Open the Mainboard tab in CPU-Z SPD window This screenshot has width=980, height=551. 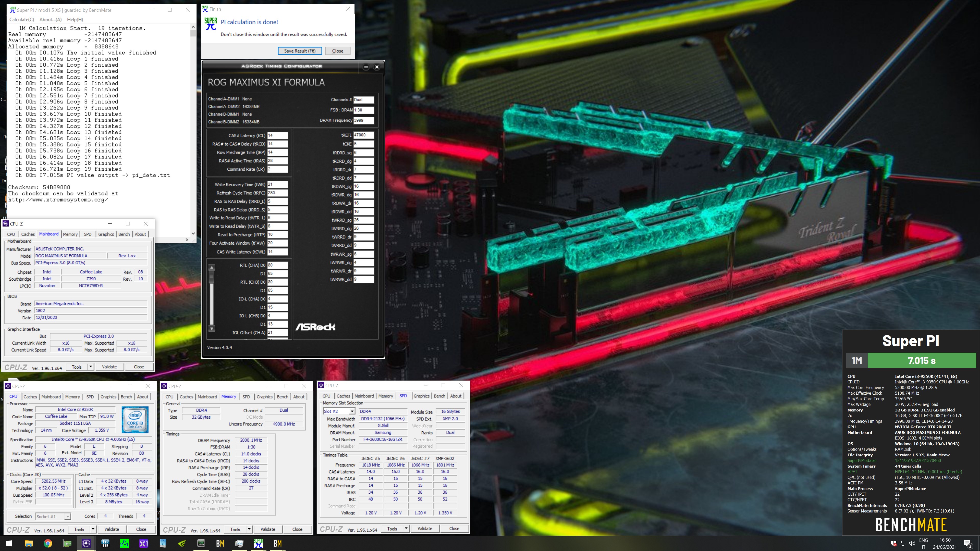(364, 396)
